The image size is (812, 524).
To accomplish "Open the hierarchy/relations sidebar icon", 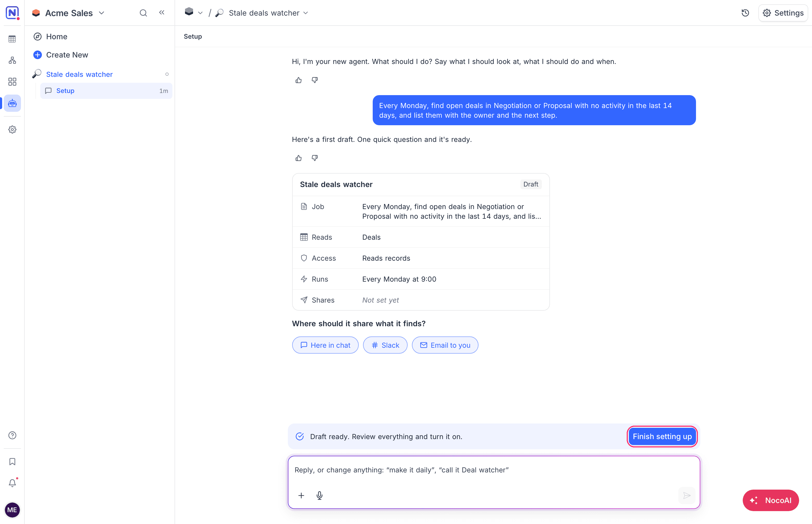I will 12,60.
